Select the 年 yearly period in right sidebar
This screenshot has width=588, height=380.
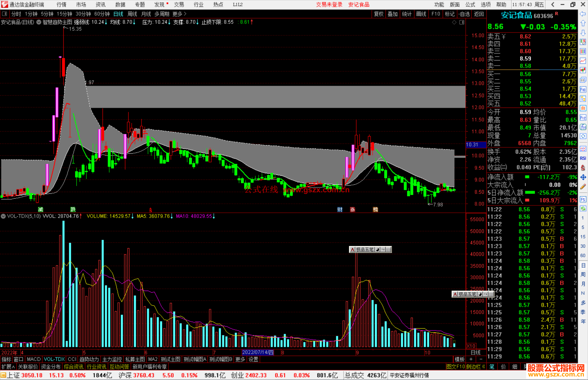tap(583, 321)
